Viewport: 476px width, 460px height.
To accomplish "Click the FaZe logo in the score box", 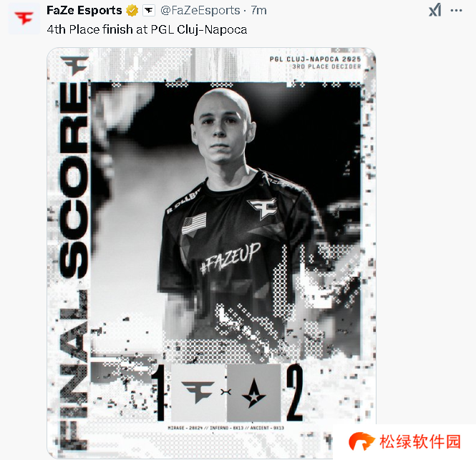I will [x=199, y=393].
